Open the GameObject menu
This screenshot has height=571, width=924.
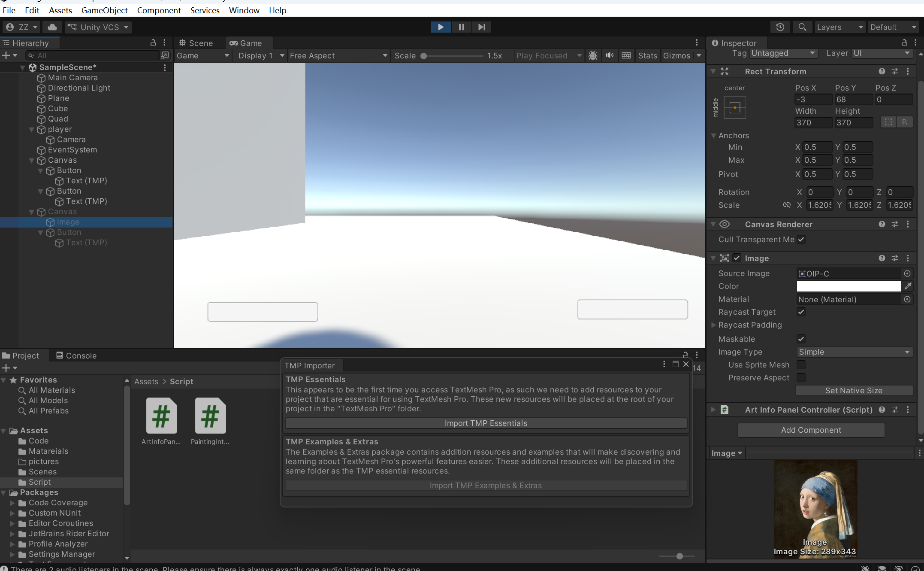coord(104,10)
